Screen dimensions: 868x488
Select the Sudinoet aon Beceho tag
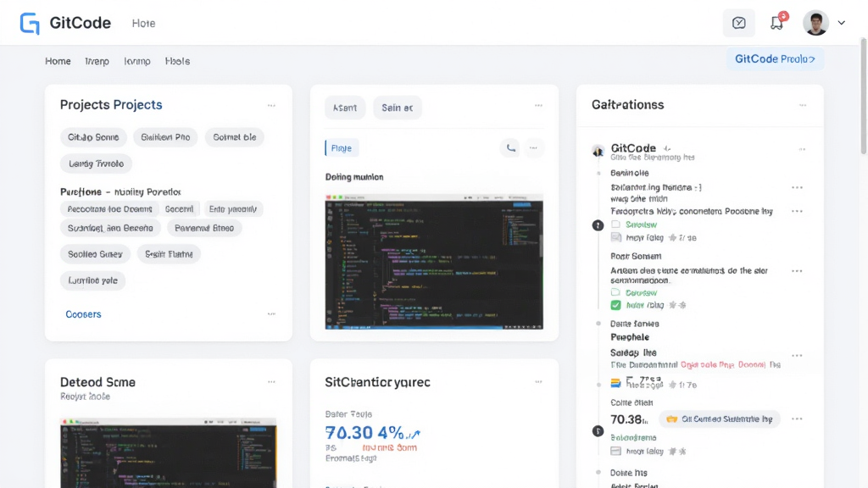[110, 228]
